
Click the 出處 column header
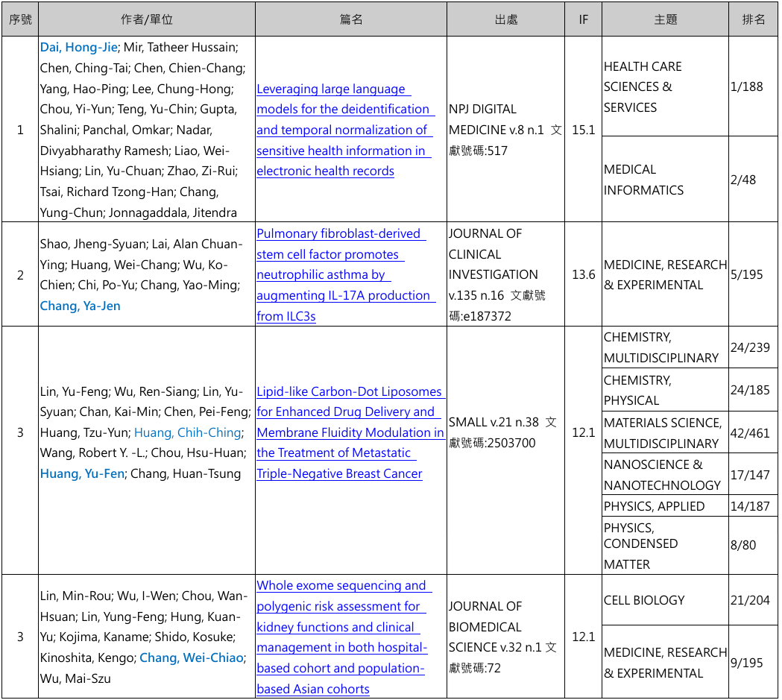pos(506,19)
